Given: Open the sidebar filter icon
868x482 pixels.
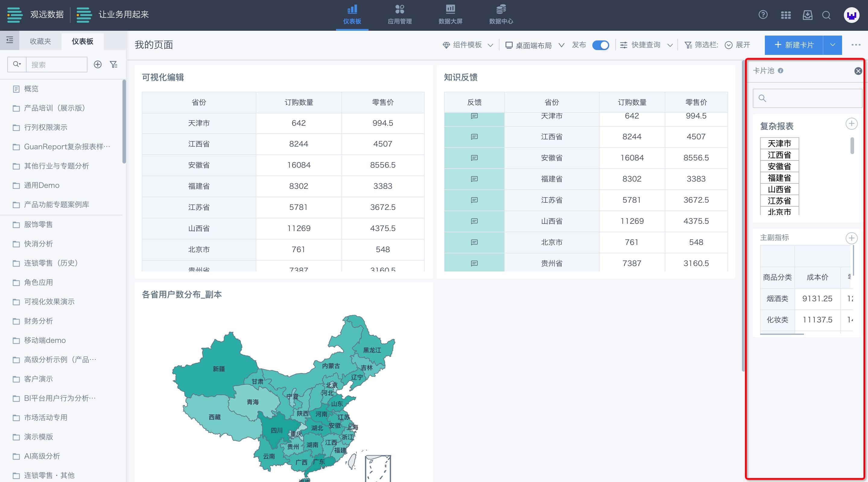Looking at the screenshot, I should click(114, 64).
